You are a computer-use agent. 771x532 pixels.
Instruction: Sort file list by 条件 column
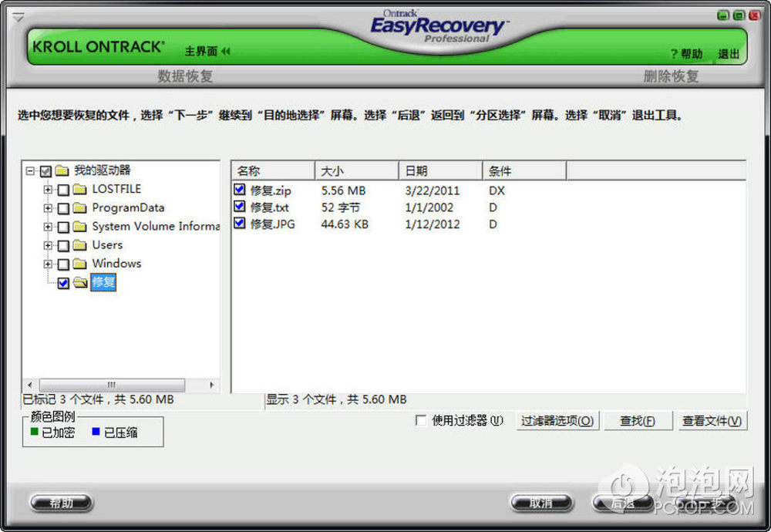pyautogui.click(x=524, y=170)
